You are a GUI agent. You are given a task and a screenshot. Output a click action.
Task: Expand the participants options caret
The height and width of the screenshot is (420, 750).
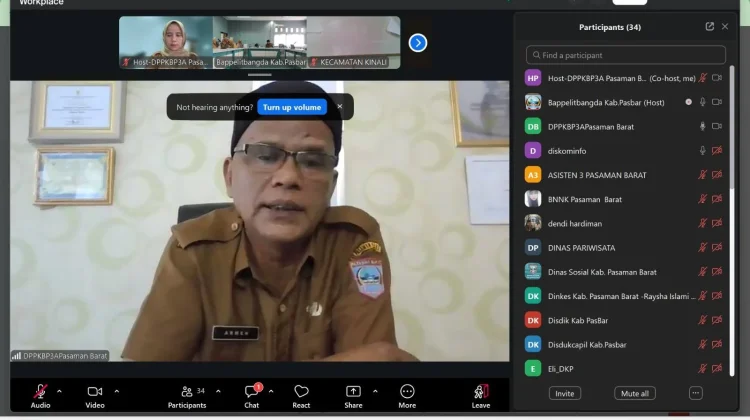[x=218, y=391]
